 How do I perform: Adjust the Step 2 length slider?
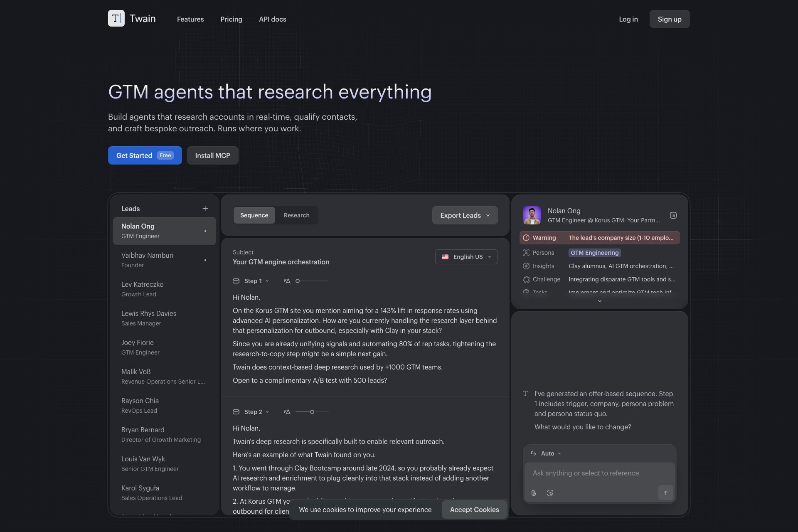click(x=312, y=412)
